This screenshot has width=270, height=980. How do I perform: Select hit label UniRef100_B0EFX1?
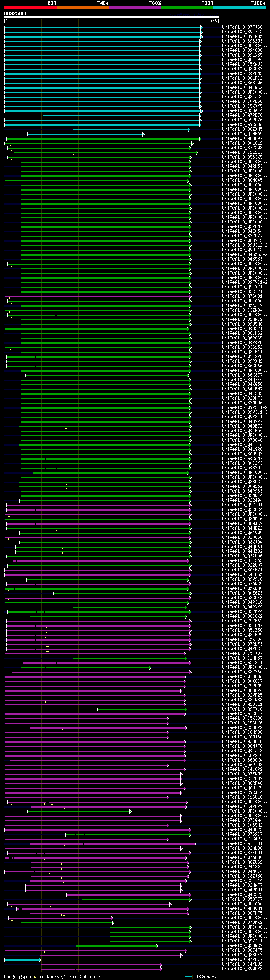pyautogui.click(x=242, y=570)
